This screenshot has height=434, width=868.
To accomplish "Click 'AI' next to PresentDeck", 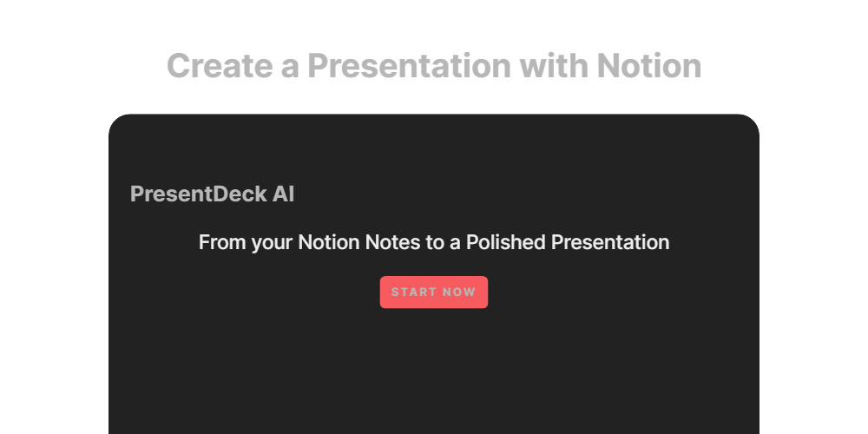I will pyautogui.click(x=284, y=194).
